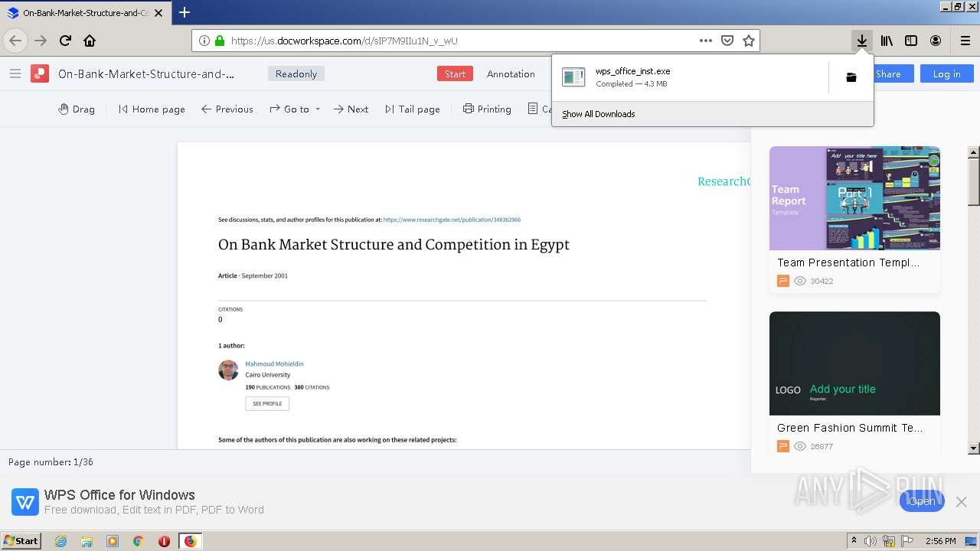This screenshot has width=980, height=551.
Task: Toggle the Firefox sidebar view icon
Action: [x=911, y=41]
